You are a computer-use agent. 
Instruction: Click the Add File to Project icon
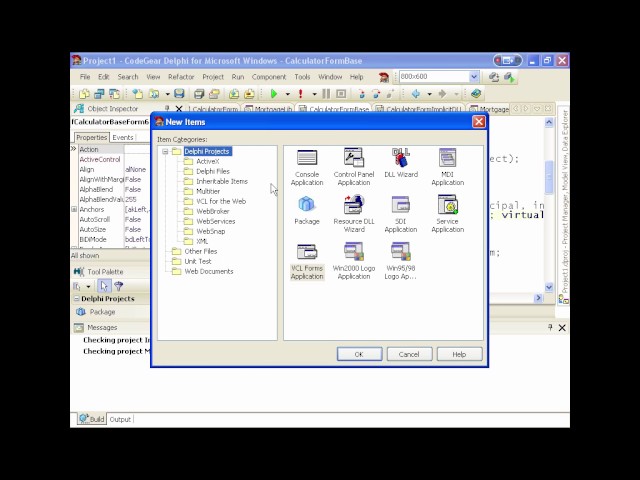pos(234,94)
